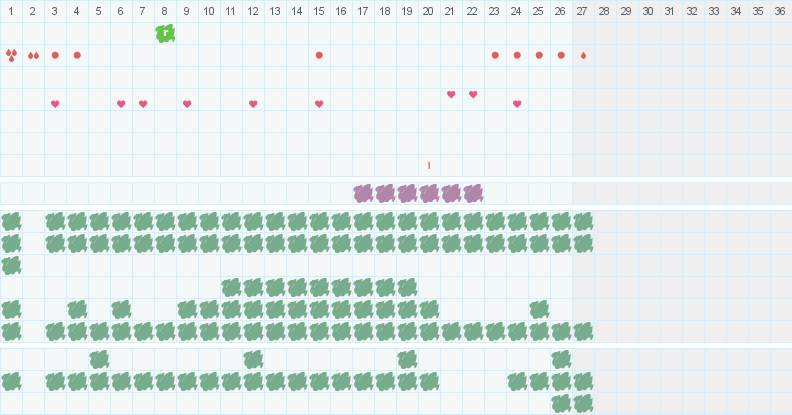This screenshot has width=792, height=415.
Task: Click the heart icon on day 12
Action: tap(253, 104)
